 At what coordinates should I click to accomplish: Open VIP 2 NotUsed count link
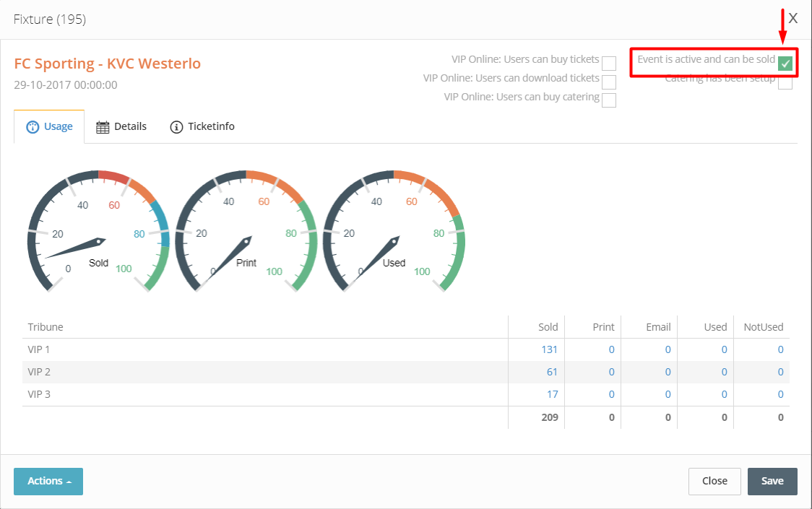pyautogui.click(x=780, y=372)
